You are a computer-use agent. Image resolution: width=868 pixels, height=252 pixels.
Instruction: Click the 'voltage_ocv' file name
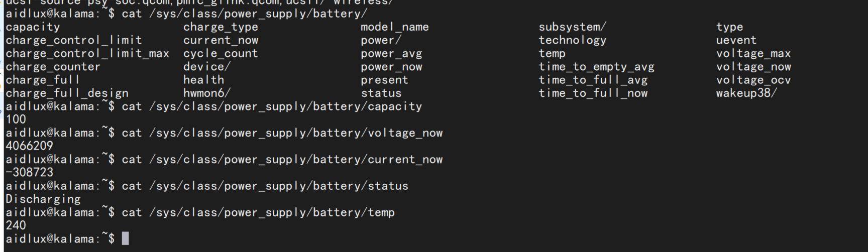point(753,80)
